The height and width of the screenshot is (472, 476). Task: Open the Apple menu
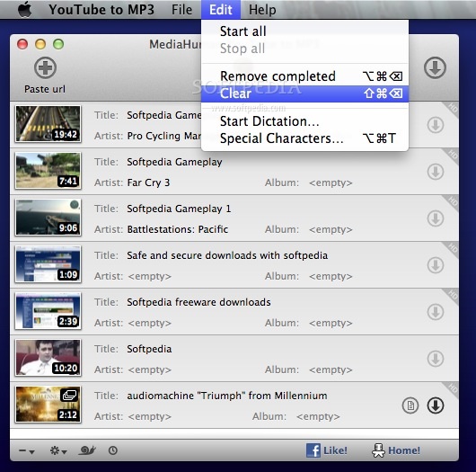[24, 9]
